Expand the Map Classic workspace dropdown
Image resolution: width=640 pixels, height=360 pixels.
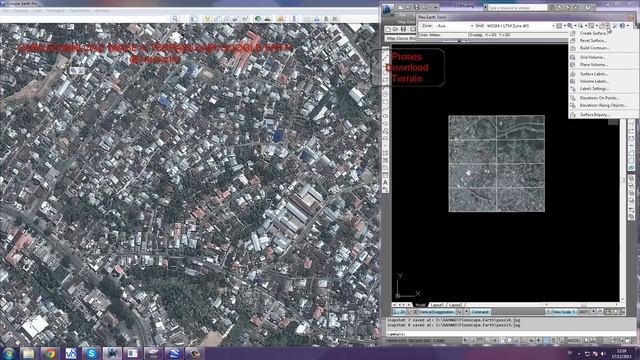tap(400, 38)
